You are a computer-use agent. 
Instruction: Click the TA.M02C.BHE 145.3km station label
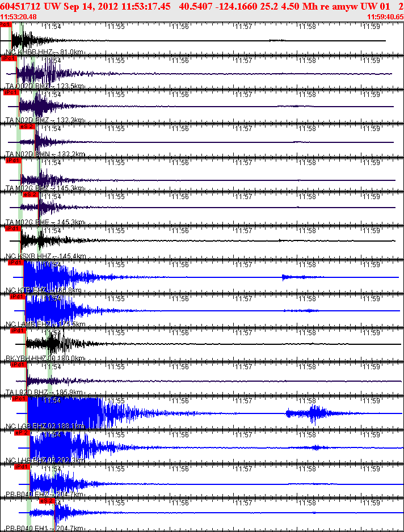[x=45, y=222]
